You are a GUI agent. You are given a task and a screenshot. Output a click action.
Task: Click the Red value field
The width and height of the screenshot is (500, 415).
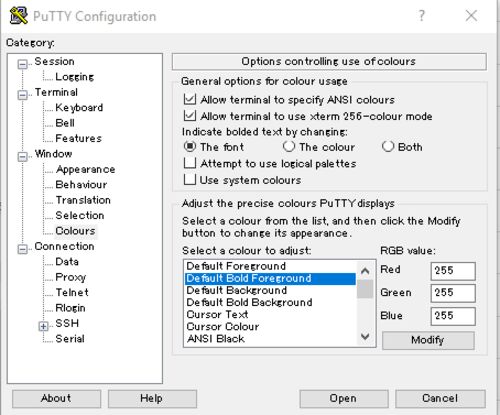[453, 271]
